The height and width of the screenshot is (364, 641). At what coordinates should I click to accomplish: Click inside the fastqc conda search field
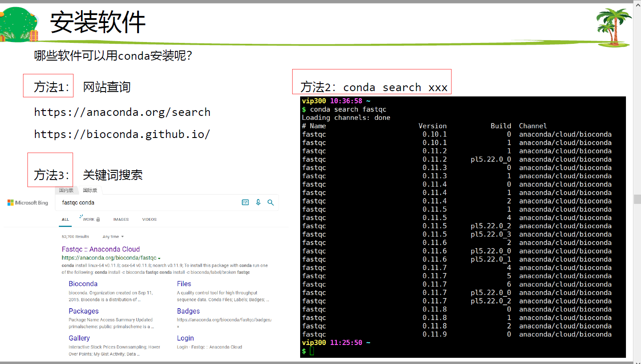133,203
